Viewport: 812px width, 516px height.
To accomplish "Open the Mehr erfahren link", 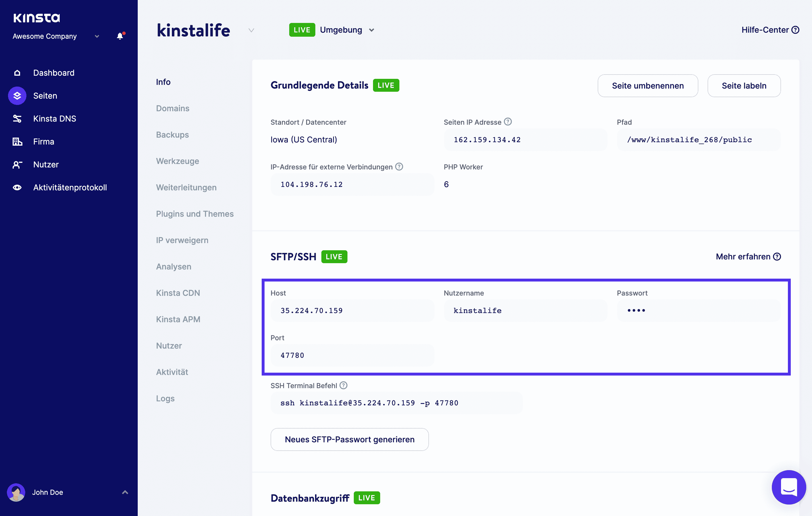I will click(x=748, y=257).
